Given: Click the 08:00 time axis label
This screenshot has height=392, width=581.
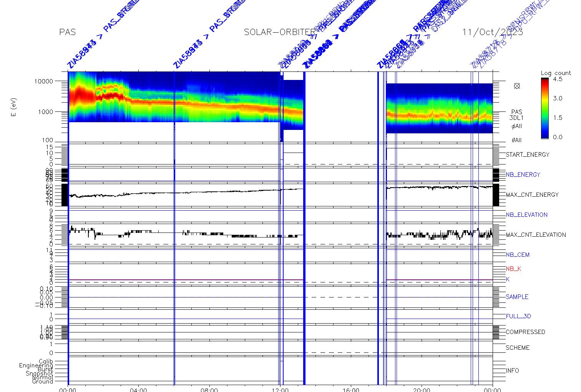Looking at the screenshot, I should (209, 390).
